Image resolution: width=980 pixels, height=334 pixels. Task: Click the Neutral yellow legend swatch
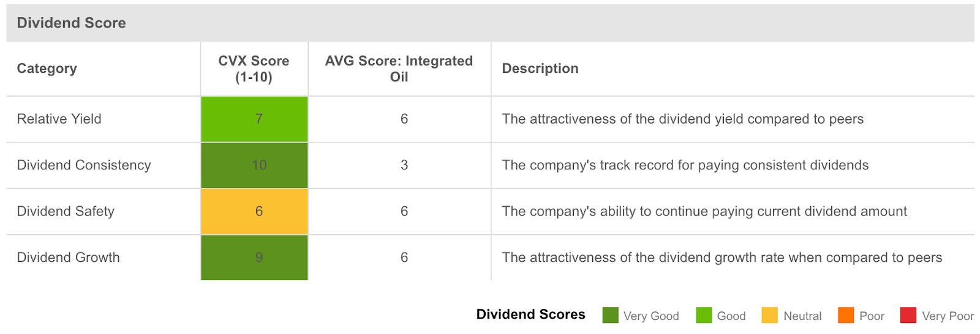tap(769, 315)
